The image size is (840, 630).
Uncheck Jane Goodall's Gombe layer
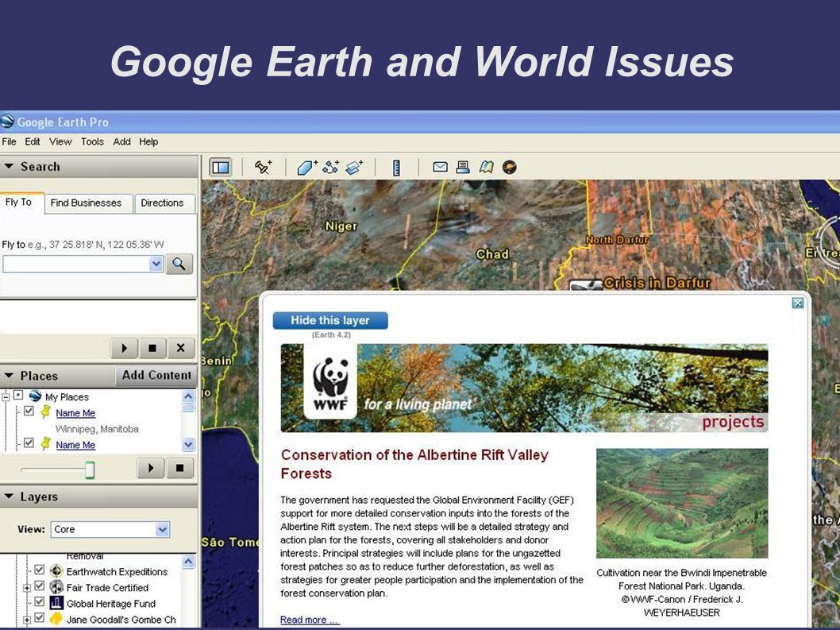click(x=40, y=617)
